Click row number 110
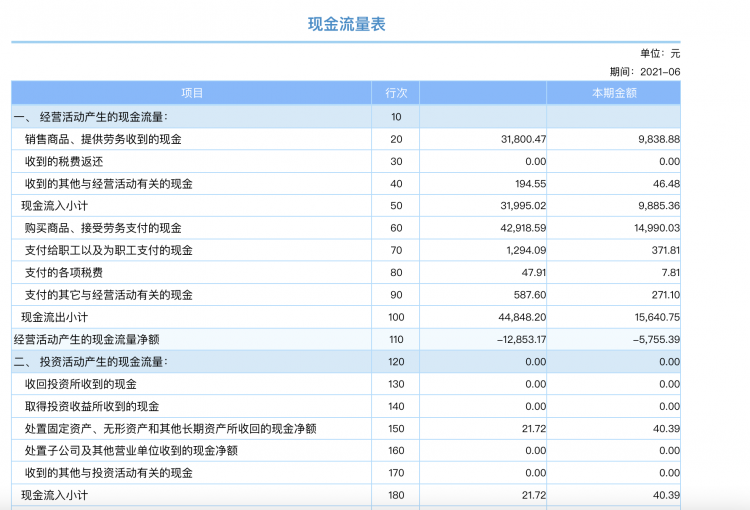This screenshot has height=510, width=750. click(396, 340)
